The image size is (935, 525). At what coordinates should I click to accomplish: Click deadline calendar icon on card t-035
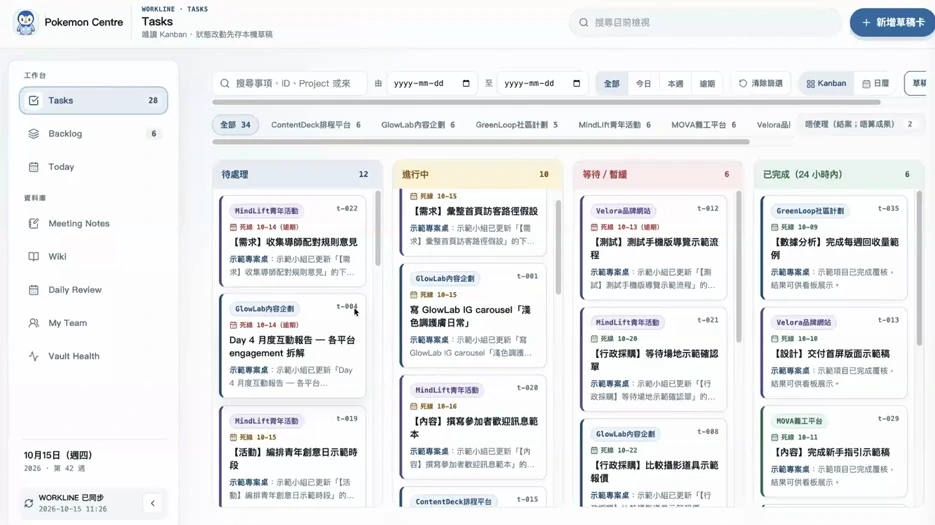pos(775,227)
